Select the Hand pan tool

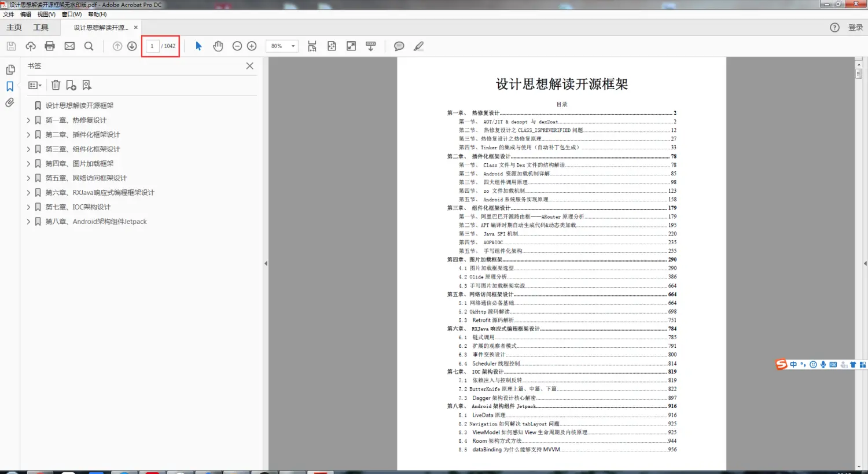click(x=218, y=46)
